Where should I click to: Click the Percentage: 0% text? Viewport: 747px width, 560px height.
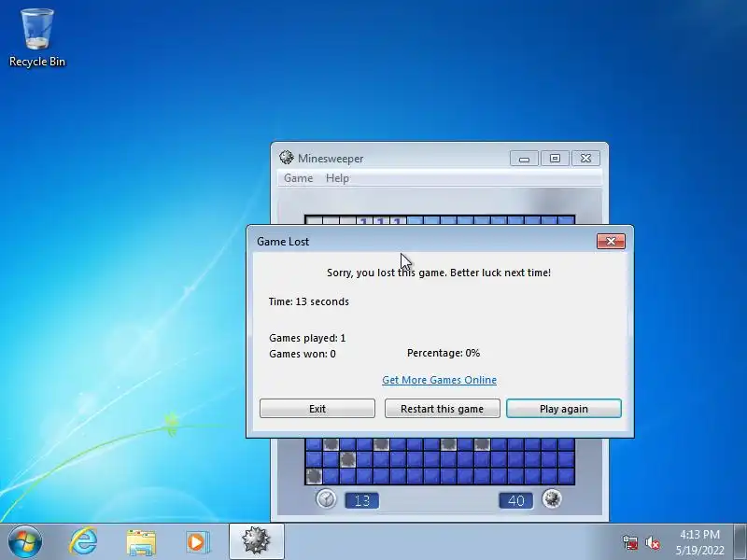point(444,353)
